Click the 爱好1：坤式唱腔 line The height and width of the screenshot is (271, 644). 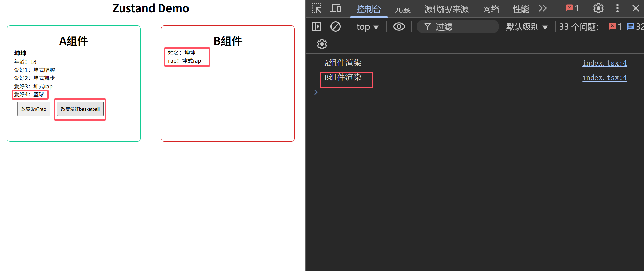click(x=34, y=70)
